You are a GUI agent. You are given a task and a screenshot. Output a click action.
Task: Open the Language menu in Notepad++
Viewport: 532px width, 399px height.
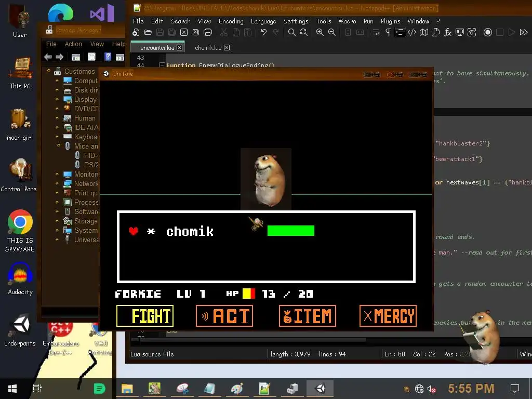pos(263,21)
